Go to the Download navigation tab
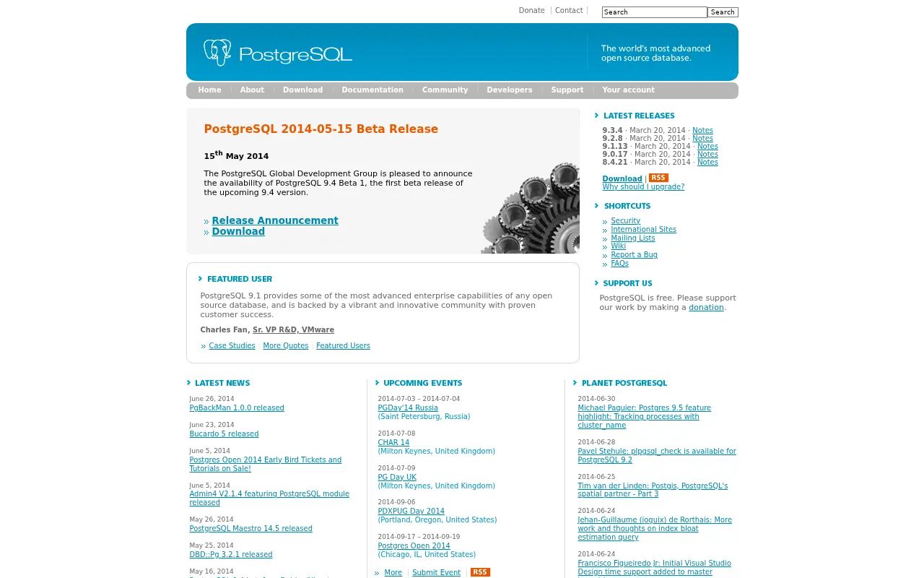 pyautogui.click(x=302, y=90)
